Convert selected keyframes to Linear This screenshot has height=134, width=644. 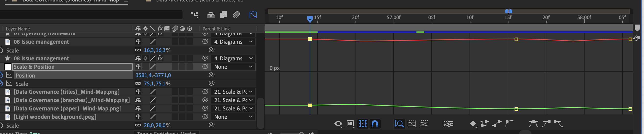(x=497, y=123)
